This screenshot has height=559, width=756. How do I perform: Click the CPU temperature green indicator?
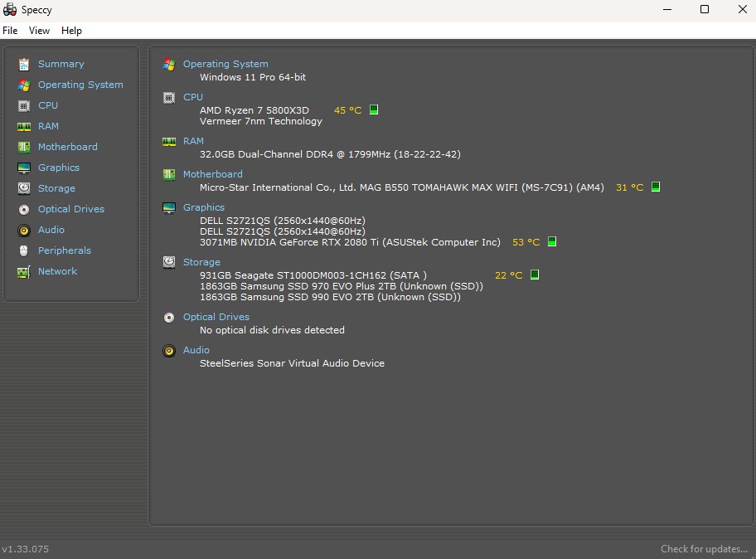374,110
